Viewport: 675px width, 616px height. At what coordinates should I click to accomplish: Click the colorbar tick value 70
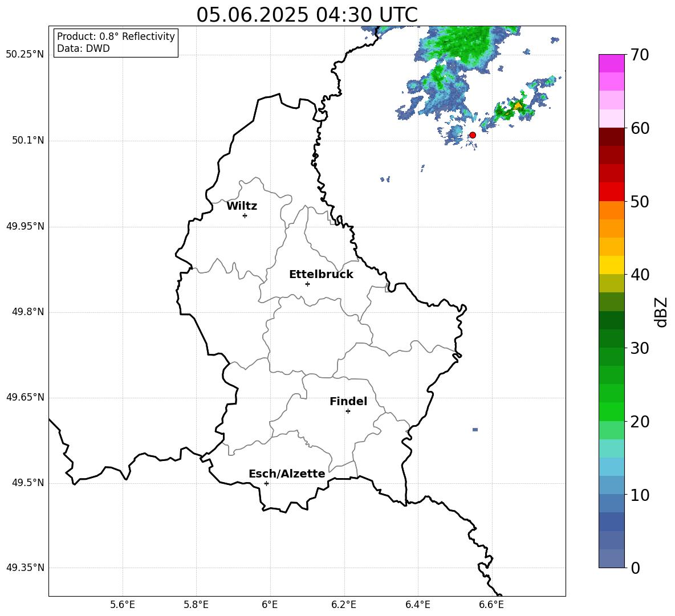[640, 55]
